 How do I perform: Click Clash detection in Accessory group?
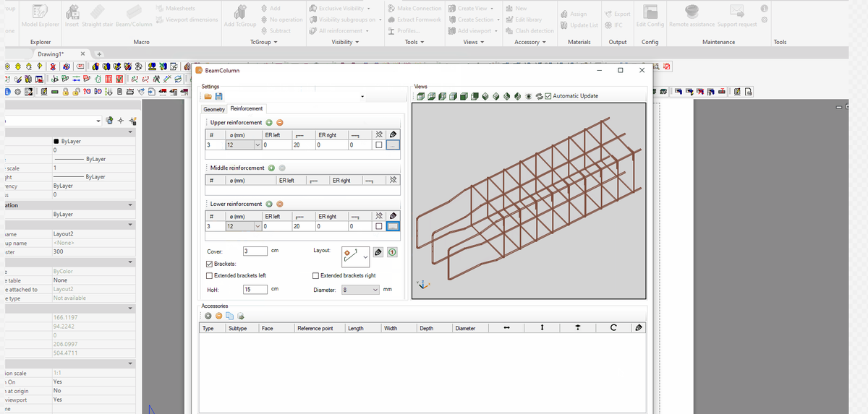pos(529,31)
